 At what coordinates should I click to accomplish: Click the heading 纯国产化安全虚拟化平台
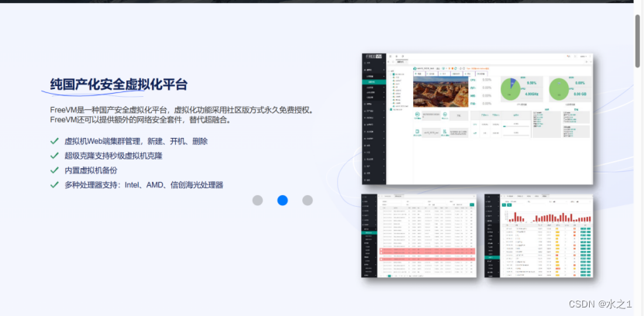tap(119, 84)
